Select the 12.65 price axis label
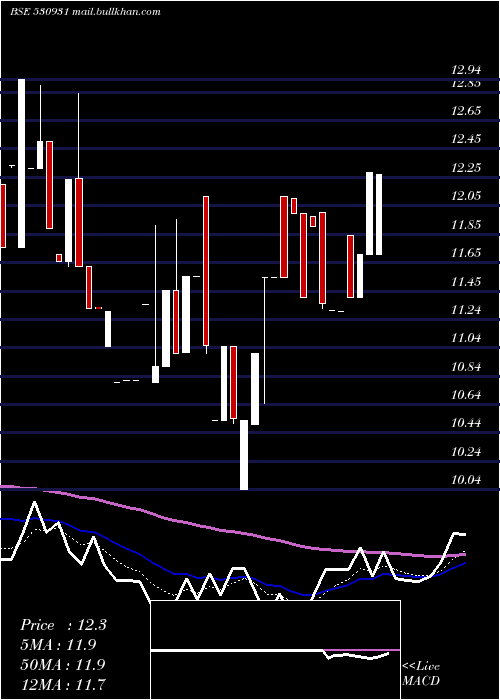The height and width of the screenshot is (700, 500). coord(466,111)
